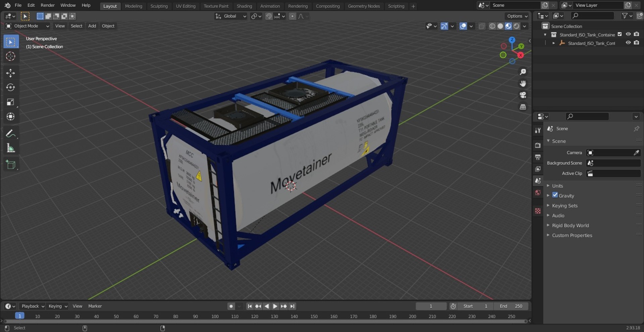Open the Global transform orientation dropdown
This screenshot has width=644, height=332.
[x=231, y=16]
